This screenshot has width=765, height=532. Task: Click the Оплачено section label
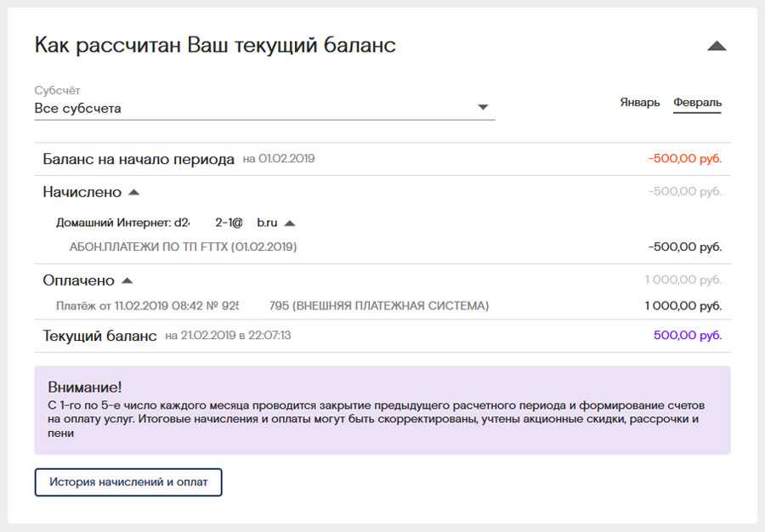[78, 280]
